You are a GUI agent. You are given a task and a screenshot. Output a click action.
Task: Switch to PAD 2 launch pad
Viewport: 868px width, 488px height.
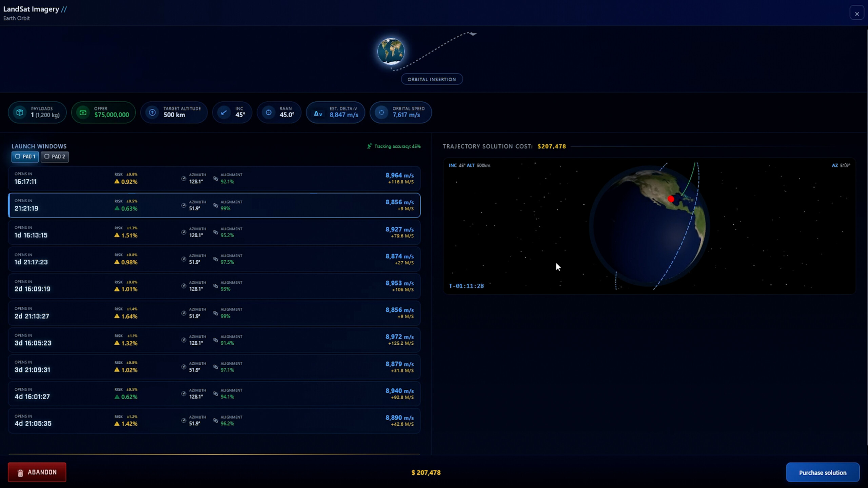pos(55,157)
